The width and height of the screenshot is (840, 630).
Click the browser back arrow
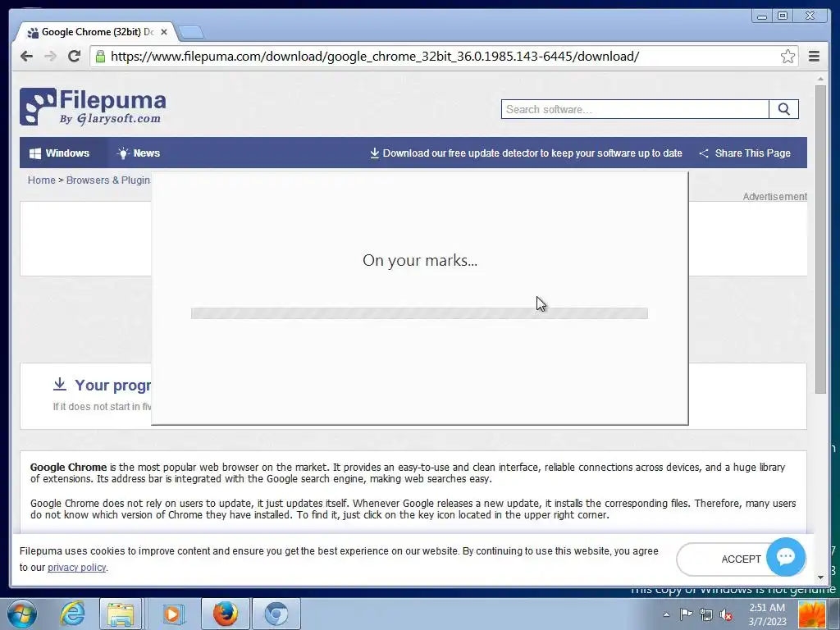click(26, 57)
